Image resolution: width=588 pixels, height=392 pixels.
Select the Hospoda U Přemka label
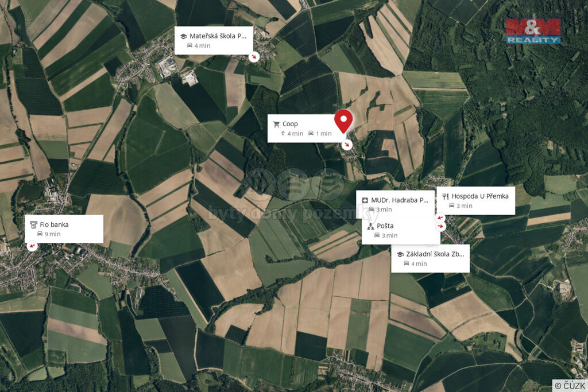(480, 196)
